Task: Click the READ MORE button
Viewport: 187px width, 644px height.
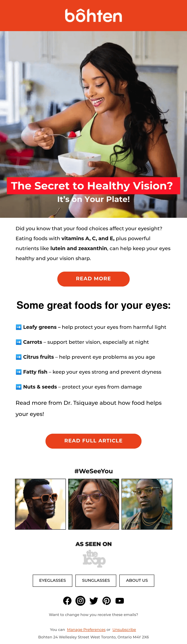Action: click(x=93, y=279)
